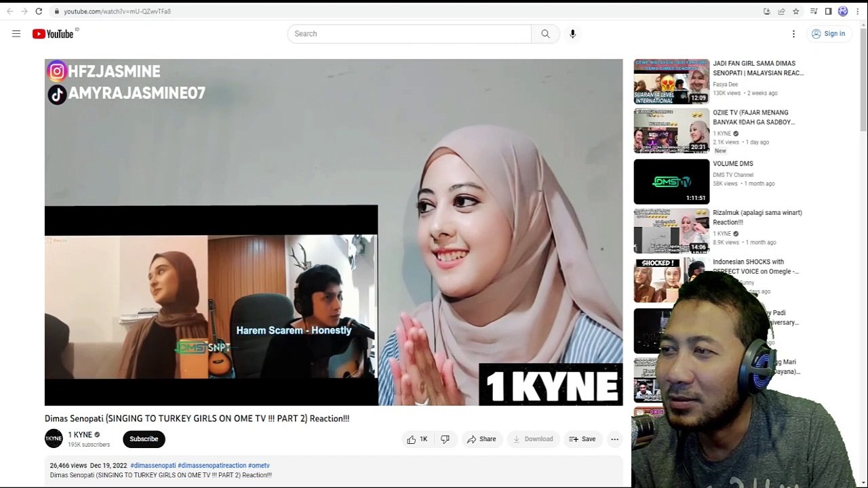Toggle the browser side panel
Screen dimensions: 868x488
(x=828, y=12)
